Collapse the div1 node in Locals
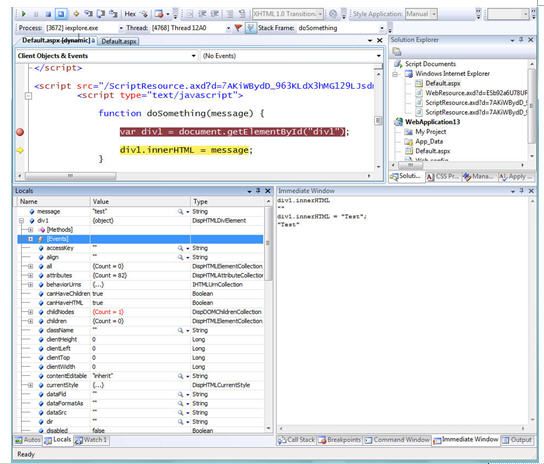Viewport: 544px width, 464px height. (22, 221)
